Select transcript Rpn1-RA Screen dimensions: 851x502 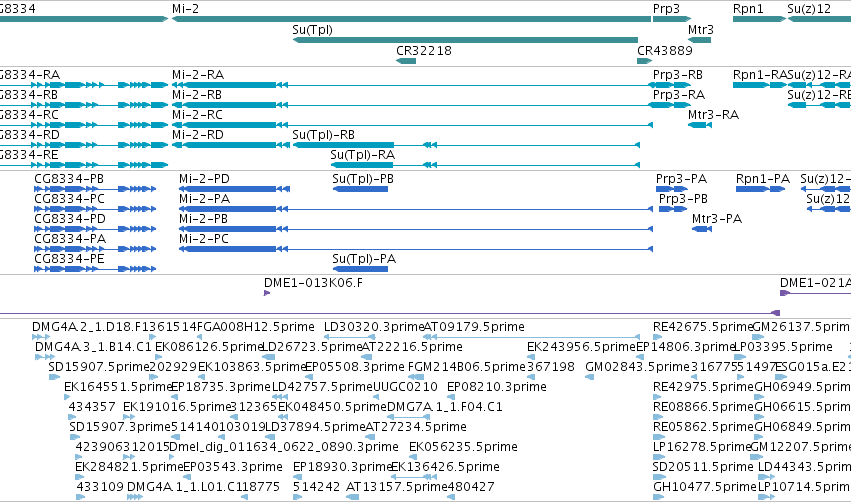tap(759, 85)
